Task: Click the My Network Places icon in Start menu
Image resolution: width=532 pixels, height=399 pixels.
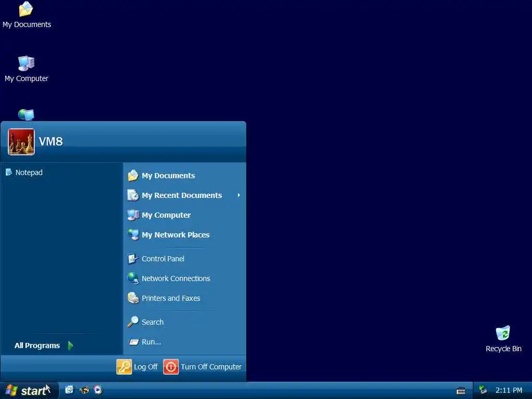Action: coord(133,234)
